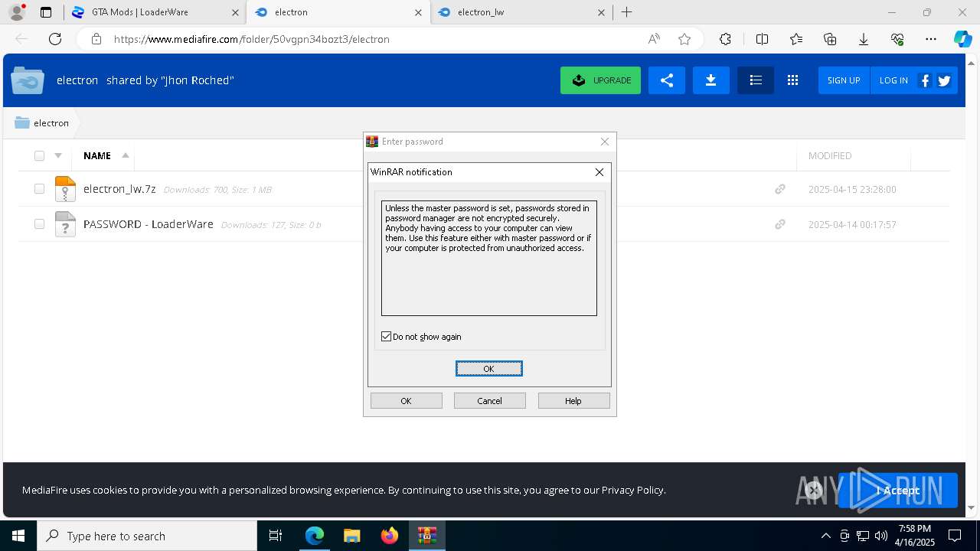Viewport: 980px width, 551px height.
Task: Select the electron_lw.7z row checkbox
Action: click(39, 189)
